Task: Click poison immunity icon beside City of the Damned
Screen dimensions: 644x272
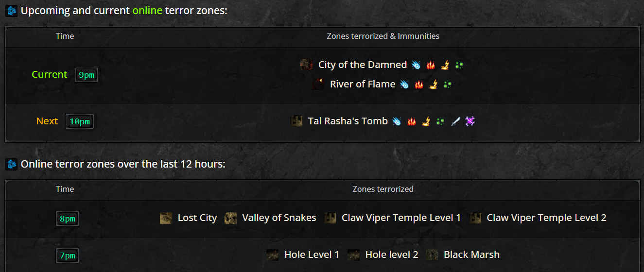Action: (x=459, y=65)
